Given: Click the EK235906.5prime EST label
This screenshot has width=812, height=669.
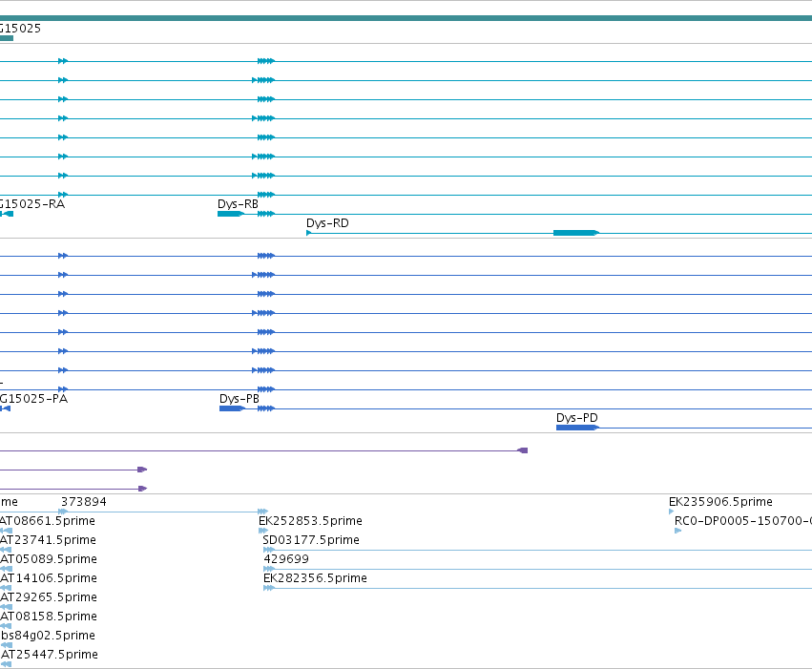Looking at the screenshot, I should (720, 502).
